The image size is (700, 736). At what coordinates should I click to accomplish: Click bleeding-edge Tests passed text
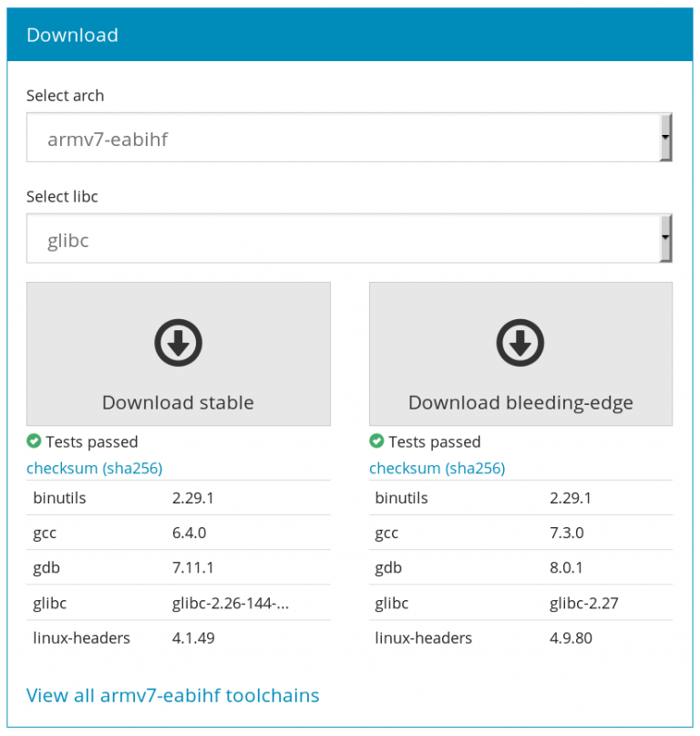coord(435,441)
